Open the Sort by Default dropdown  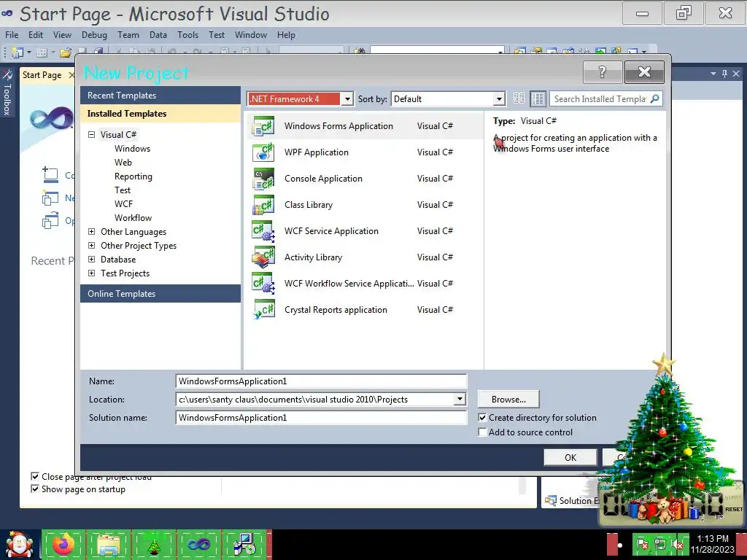[x=499, y=98]
